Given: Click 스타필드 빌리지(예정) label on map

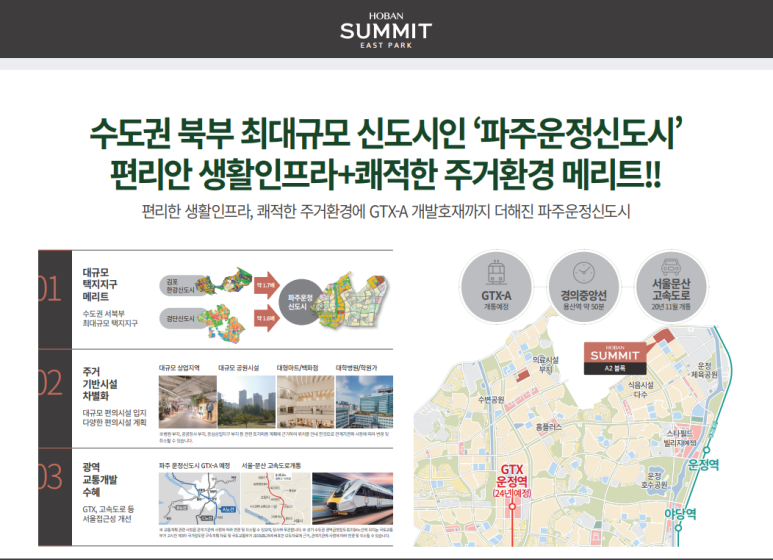Looking at the screenshot, I should tap(681, 438).
